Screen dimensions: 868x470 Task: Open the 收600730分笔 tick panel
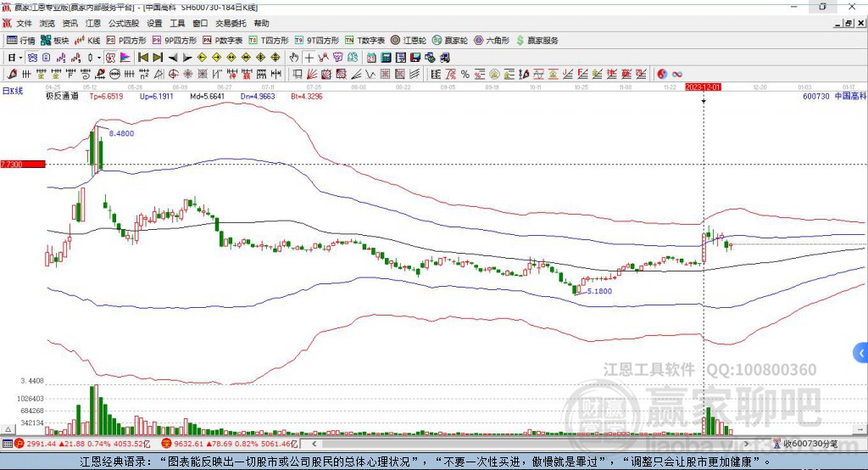(806, 444)
